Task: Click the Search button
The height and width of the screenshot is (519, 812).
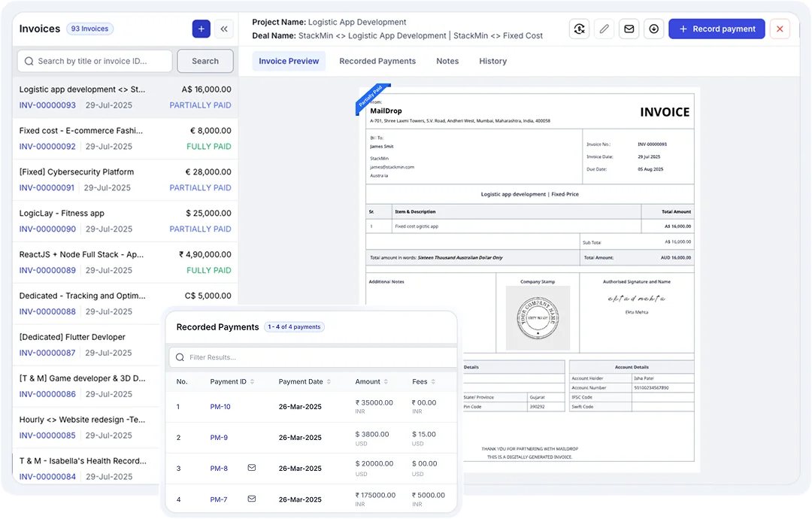Action: [205, 61]
